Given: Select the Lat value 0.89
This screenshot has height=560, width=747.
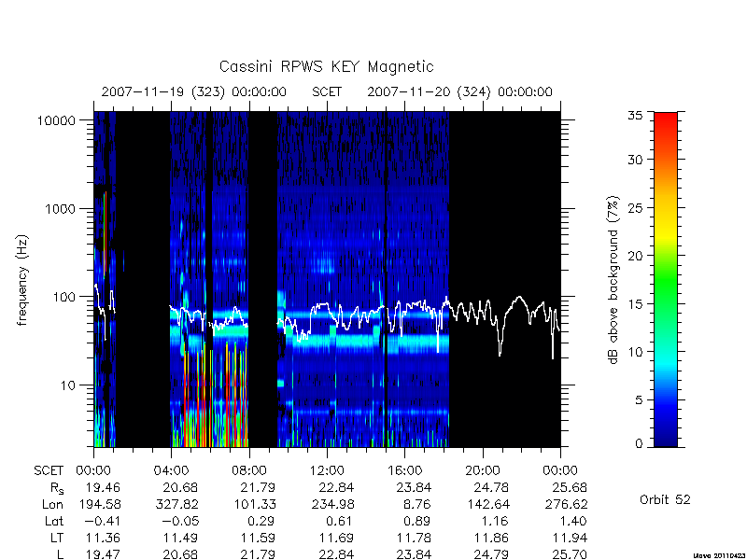Looking at the screenshot, I should click(x=417, y=521).
